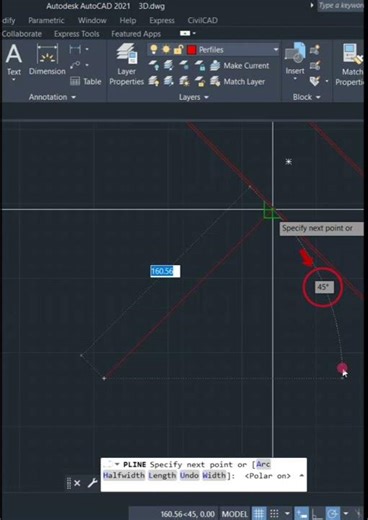The height and width of the screenshot is (520, 368).
Task: Open the Parametric menu
Action: [46, 20]
